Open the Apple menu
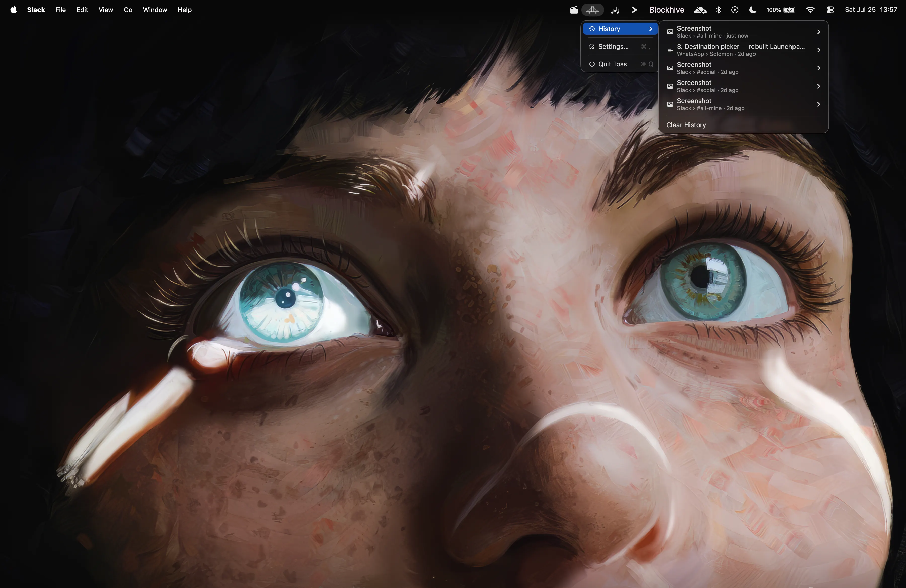The width and height of the screenshot is (906, 588). 14,10
